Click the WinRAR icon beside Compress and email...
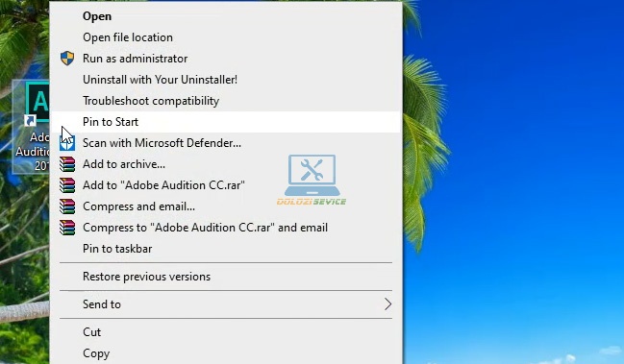 [x=67, y=206]
